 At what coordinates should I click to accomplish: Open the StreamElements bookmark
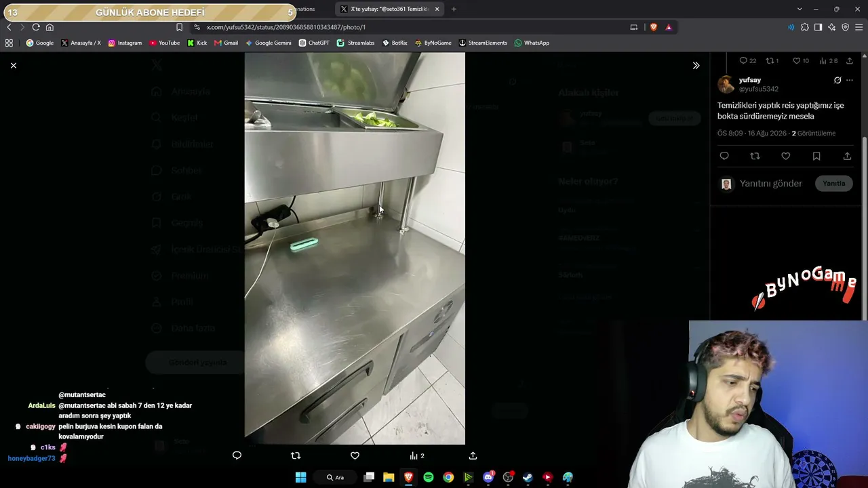[483, 43]
